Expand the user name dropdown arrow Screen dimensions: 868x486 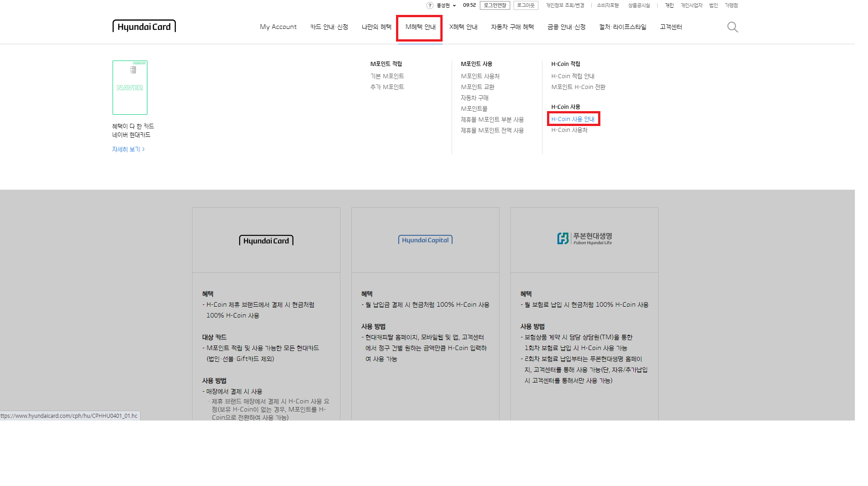tap(454, 6)
